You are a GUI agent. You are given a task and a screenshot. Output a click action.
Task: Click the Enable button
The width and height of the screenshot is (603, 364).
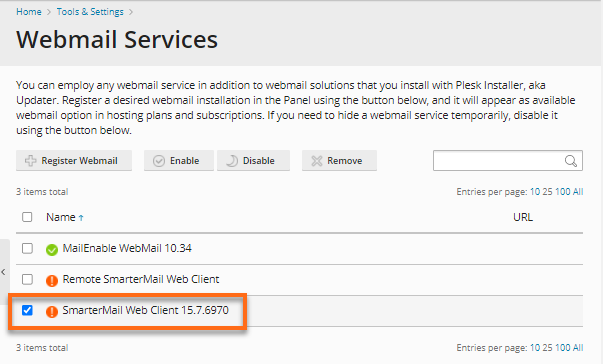point(179,161)
